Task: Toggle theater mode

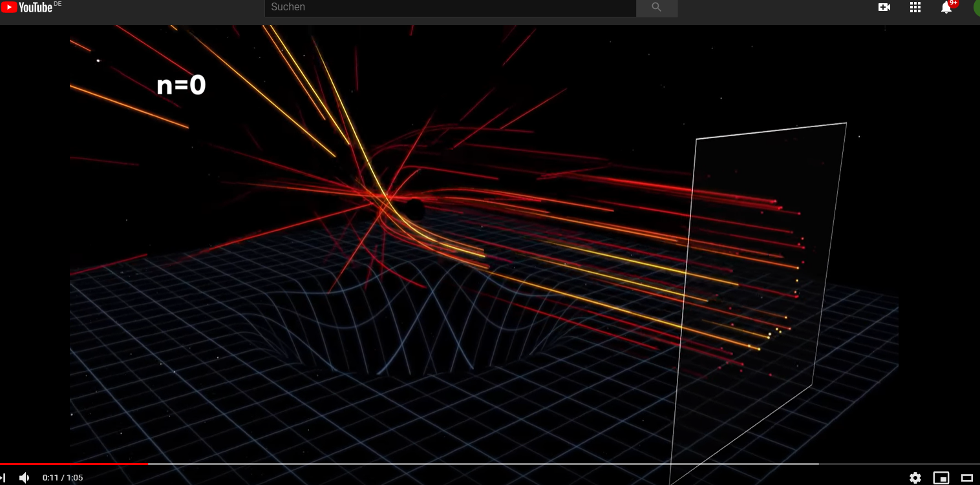Action: pyautogui.click(x=967, y=478)
